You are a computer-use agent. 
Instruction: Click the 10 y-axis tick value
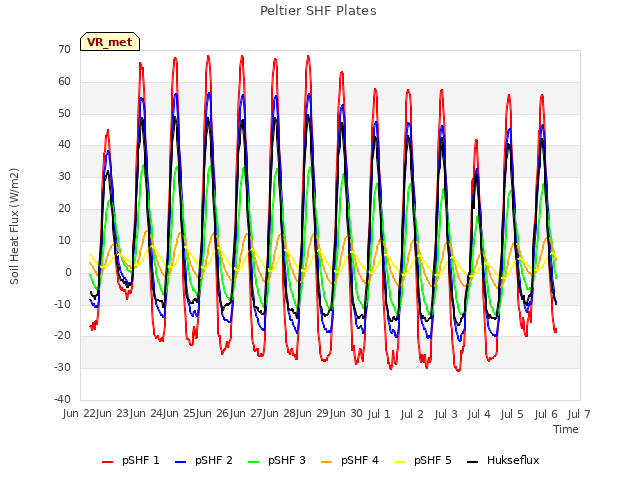point(64,240)
